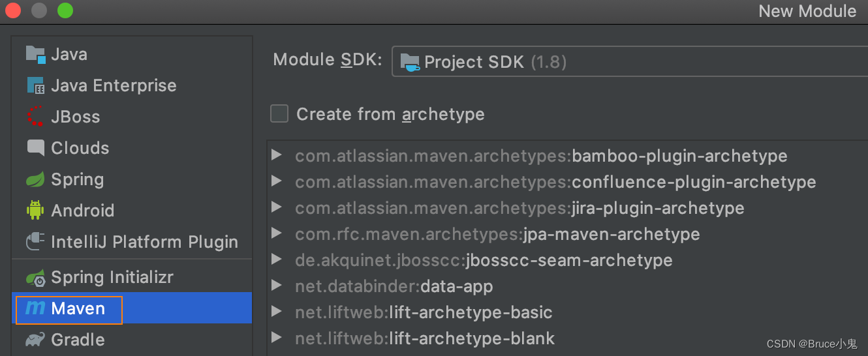This screenshot has height=356, width=868.
Task: Expand net.databinder:data-app node
Action: [x=277, y=286]
